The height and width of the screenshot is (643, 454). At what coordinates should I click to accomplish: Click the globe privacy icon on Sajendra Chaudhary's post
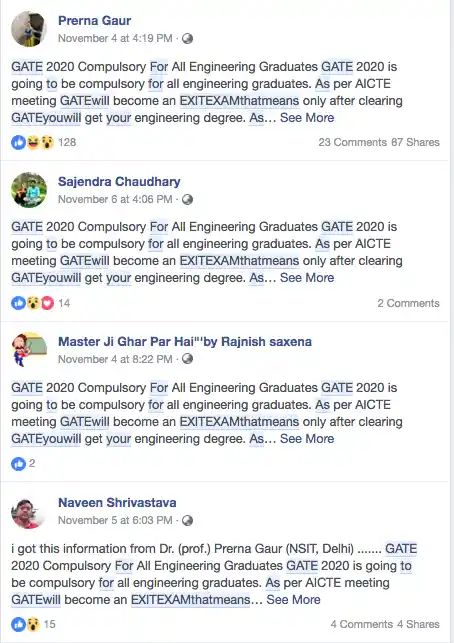point(187,199)
